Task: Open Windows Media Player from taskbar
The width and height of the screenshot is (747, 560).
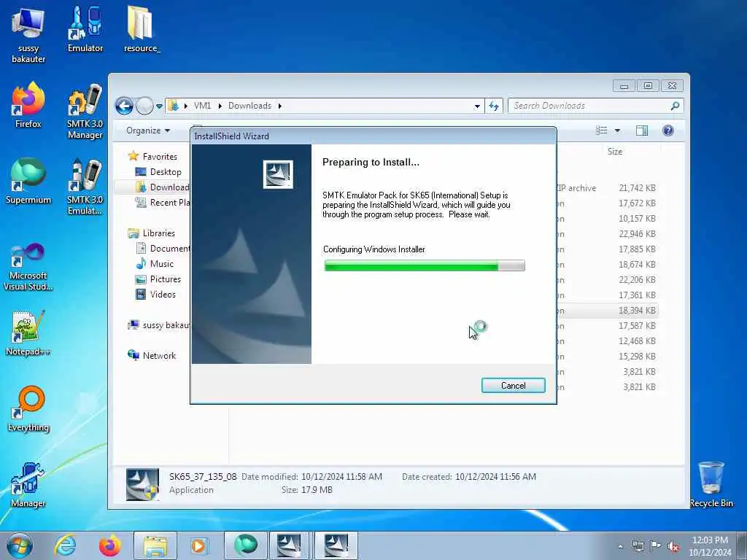Action: pyautogui.click(x=199, y=545)
